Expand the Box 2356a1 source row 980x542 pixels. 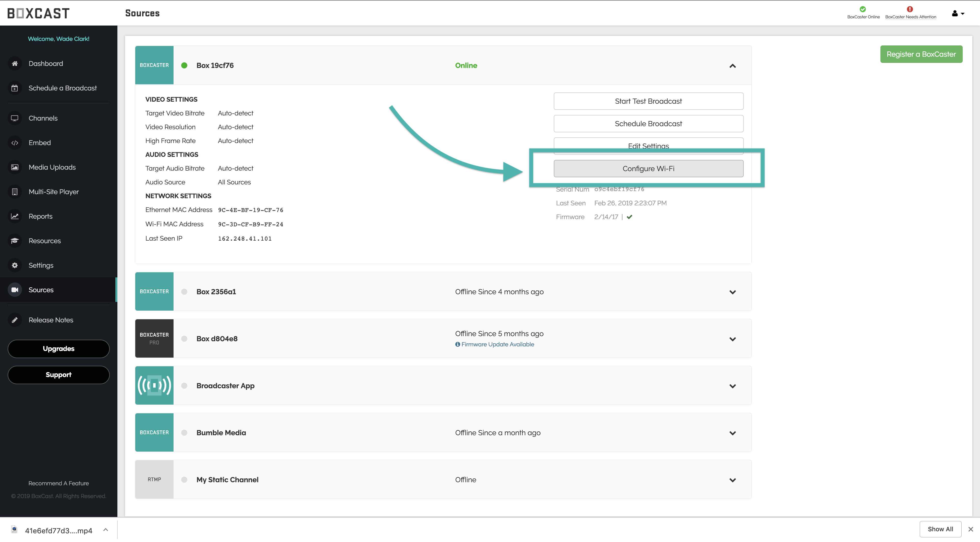pyautogui.click(x=732, y=292)
